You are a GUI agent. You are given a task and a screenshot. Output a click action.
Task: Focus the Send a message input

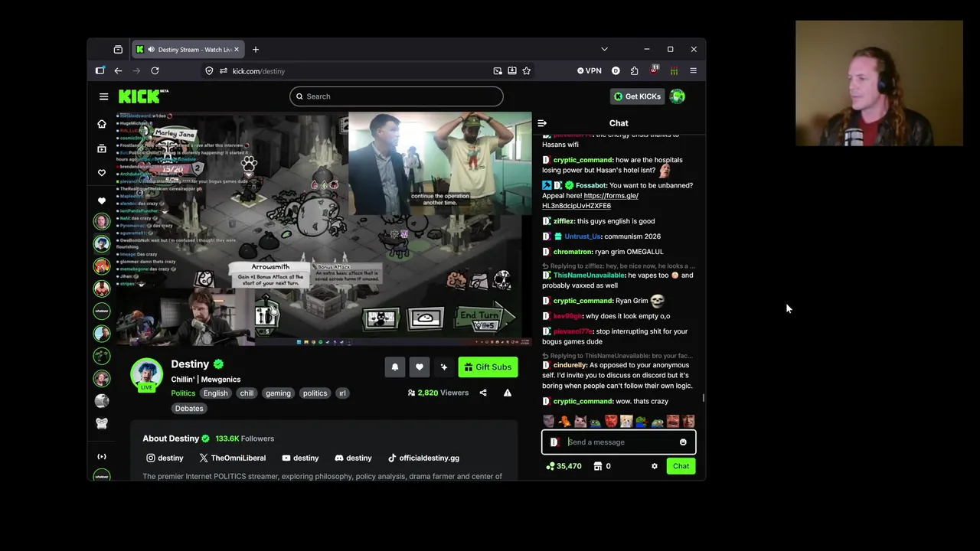pos(619,442)
